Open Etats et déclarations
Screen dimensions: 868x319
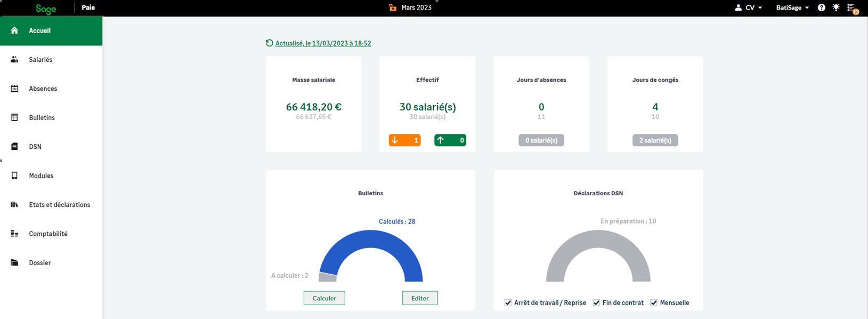(51, 205)
